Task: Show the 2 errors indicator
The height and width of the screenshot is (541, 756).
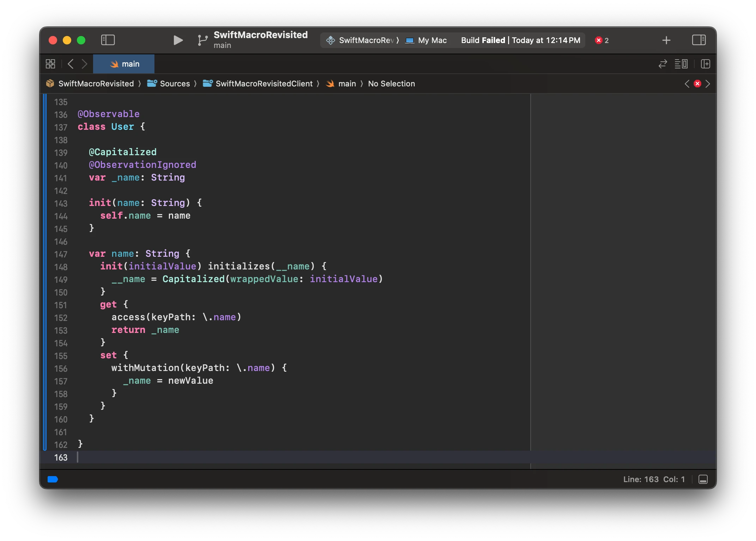Action: point(602,40)
